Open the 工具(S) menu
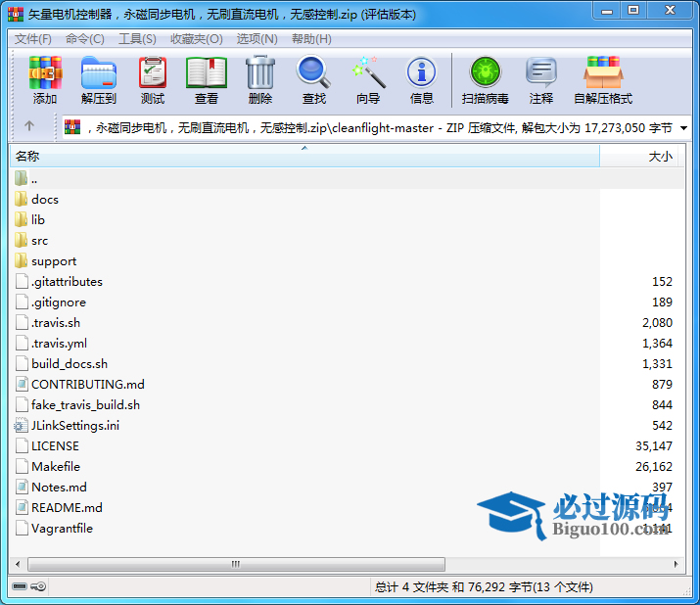The image size is (700, 605). [137, 39]
